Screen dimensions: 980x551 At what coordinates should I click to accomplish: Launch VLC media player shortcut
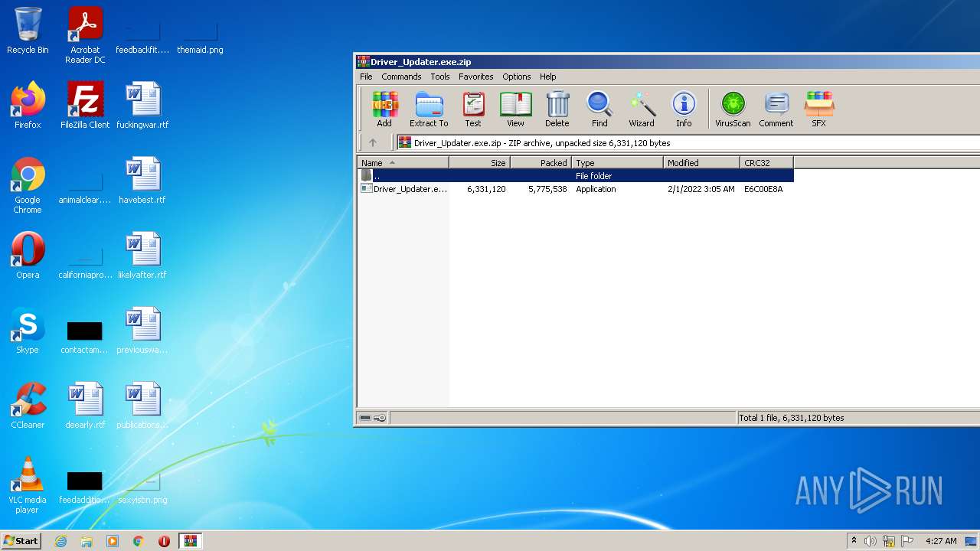coord(28,485)
